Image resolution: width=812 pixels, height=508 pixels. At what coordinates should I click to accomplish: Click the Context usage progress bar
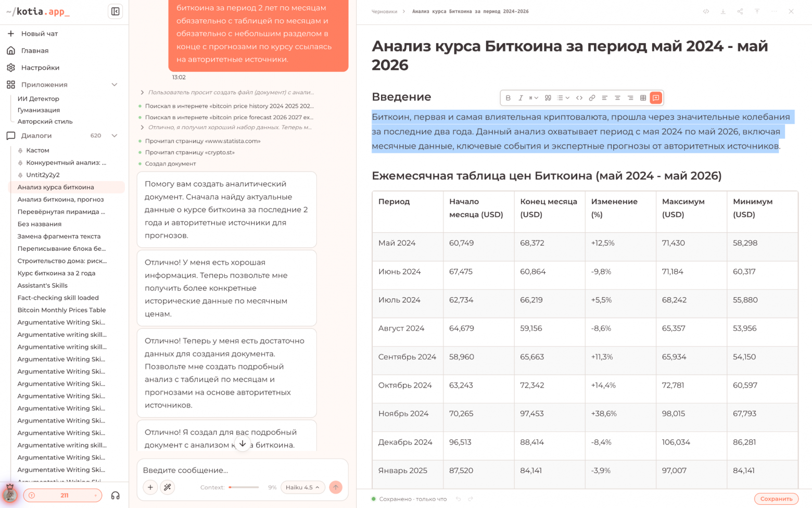(x=244, y=488)
